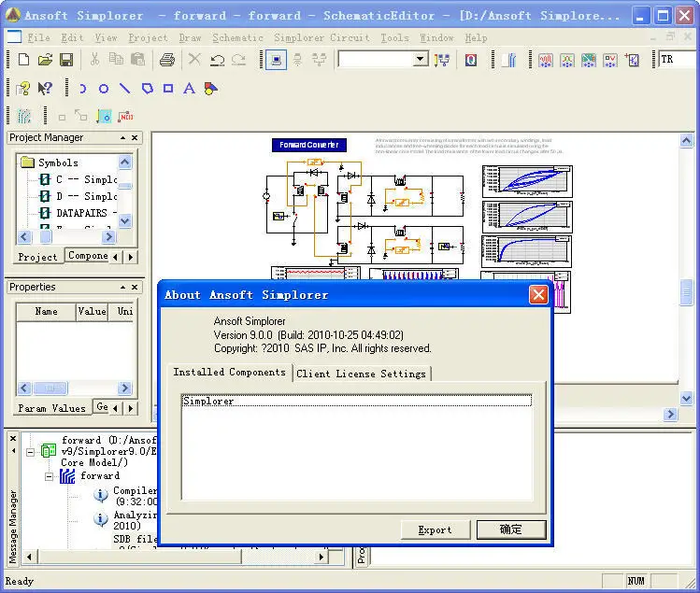Open the Edit menu
The height and width of the screenshot is (593, 700).
pyautogui.click(x=72, y=38)
